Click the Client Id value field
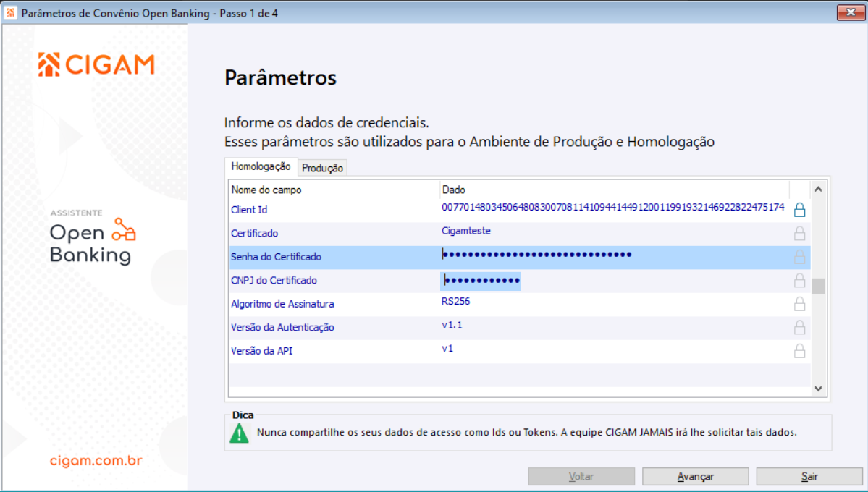This screenshot has height=492, width=868. (x=612, y=208)
